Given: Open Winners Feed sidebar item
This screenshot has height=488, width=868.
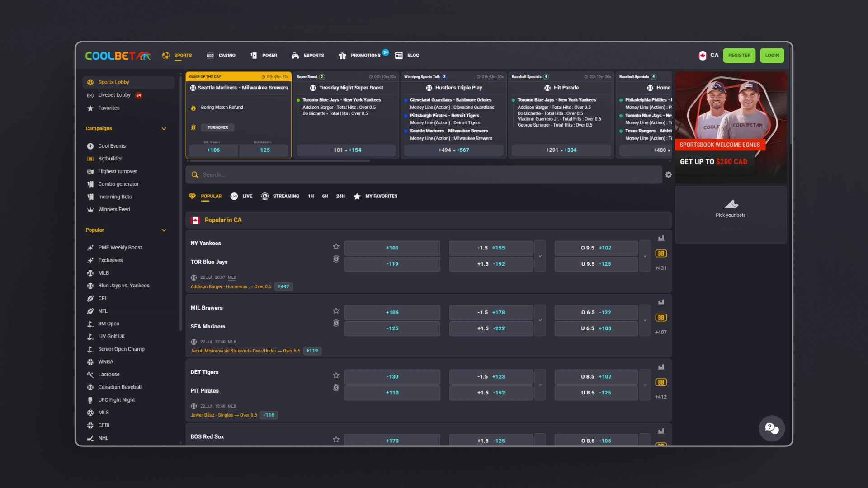Looking at the screenshot, I should coord(113,209).
